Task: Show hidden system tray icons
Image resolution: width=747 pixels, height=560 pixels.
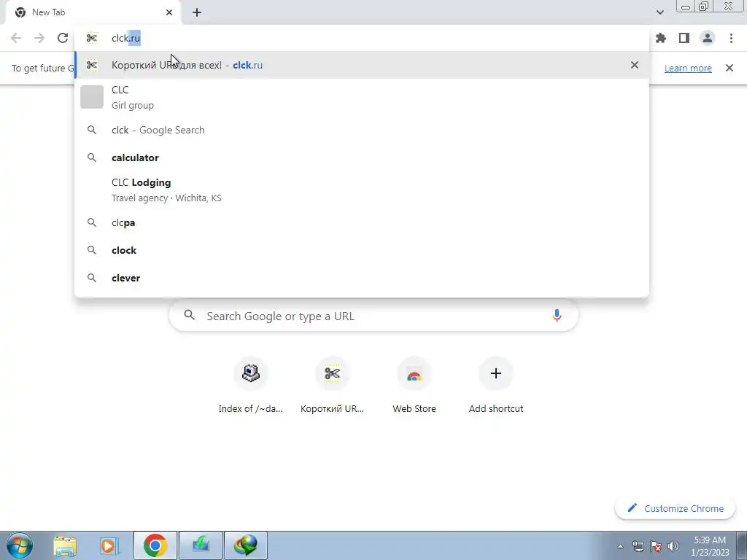Action: pos(620,546)
